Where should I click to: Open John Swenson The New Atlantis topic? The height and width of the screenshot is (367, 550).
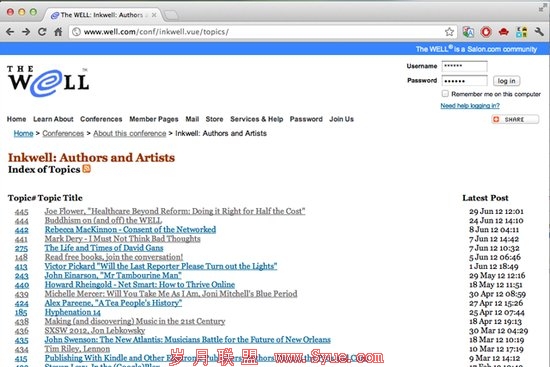tap(187, 340)
